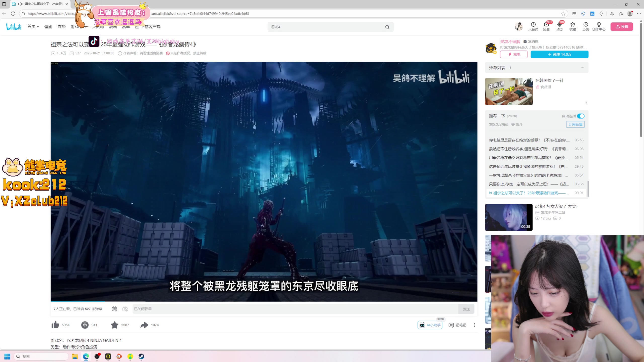Screen dimensions: 644x362
Task: Click the like thumbs-up icon
Action: 55,325
